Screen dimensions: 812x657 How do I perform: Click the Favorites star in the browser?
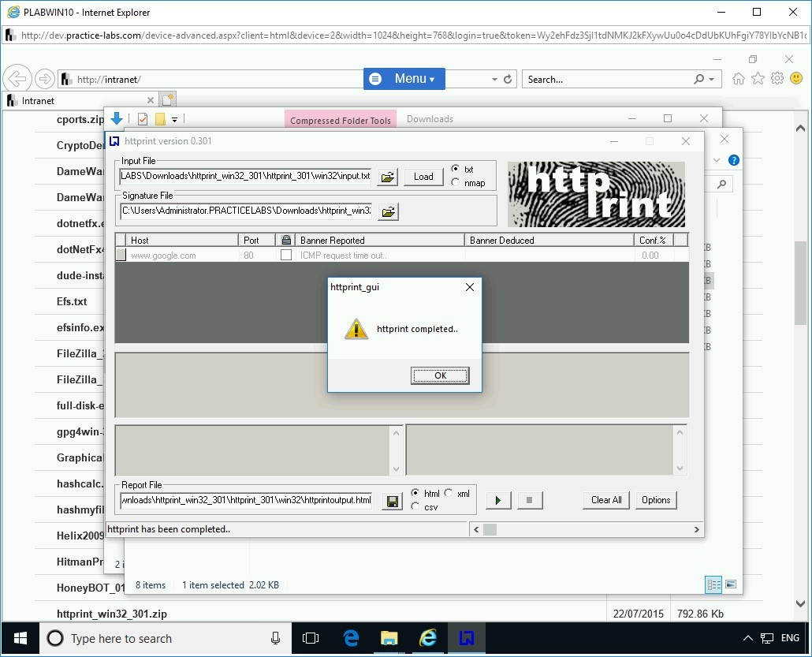click(x=757, y=78)
